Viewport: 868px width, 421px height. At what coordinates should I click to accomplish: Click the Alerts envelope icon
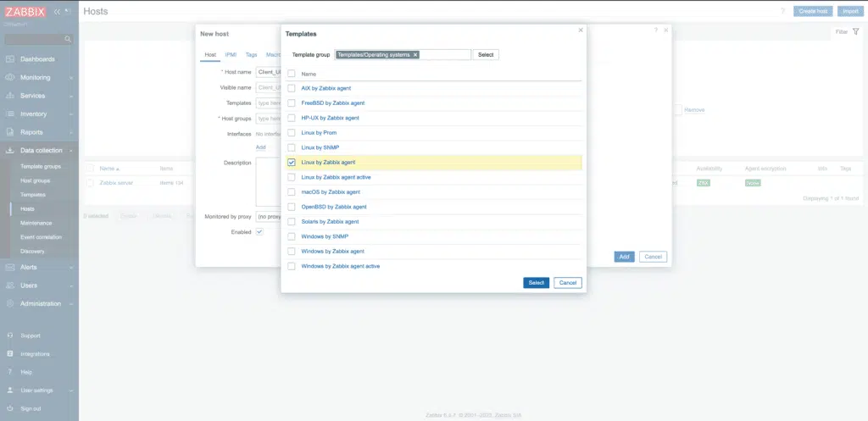point(10,267)
